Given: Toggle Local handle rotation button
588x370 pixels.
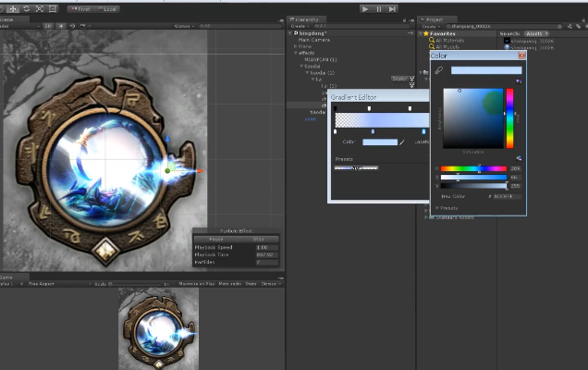Looking at the screenshot, I should tap(105, 8).
